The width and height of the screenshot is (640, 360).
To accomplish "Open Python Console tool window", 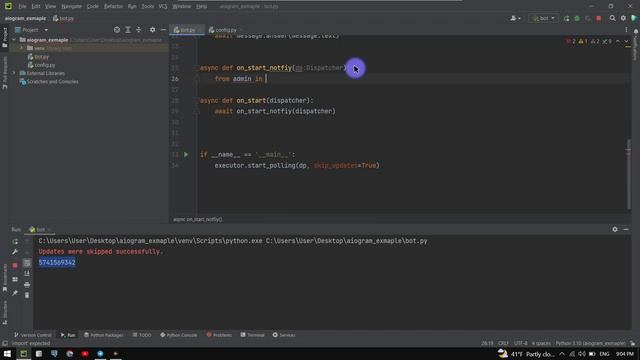I will 179,335.
